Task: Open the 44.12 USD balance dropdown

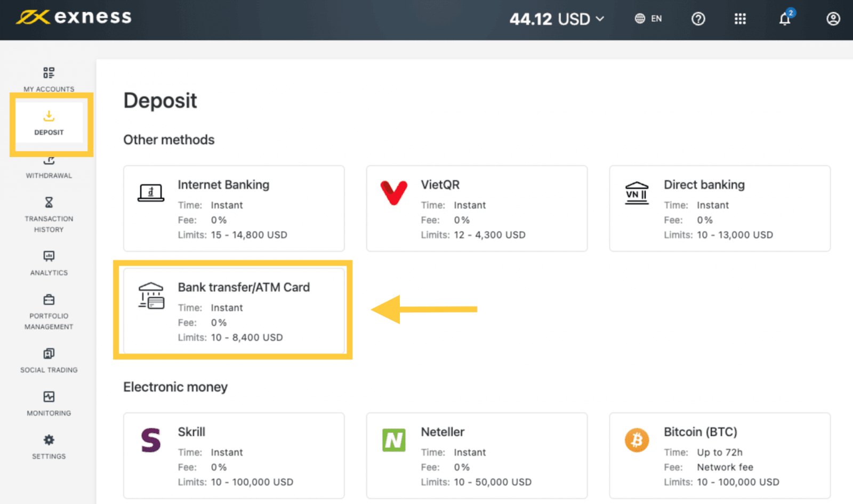Action: [x=557, y=19]
